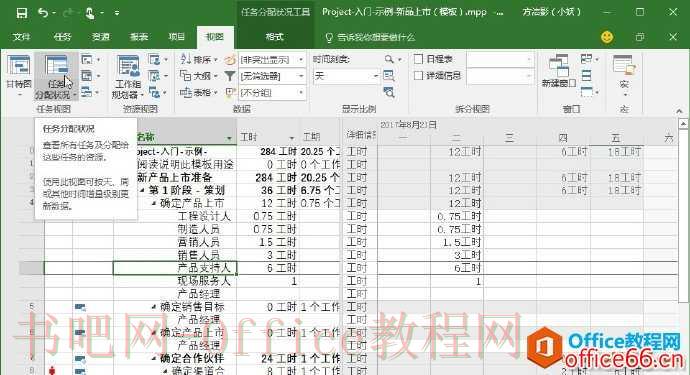690x375 pixels.
Task: Click the New Window (新建窗口) icon
Action: tap(558, 66)
